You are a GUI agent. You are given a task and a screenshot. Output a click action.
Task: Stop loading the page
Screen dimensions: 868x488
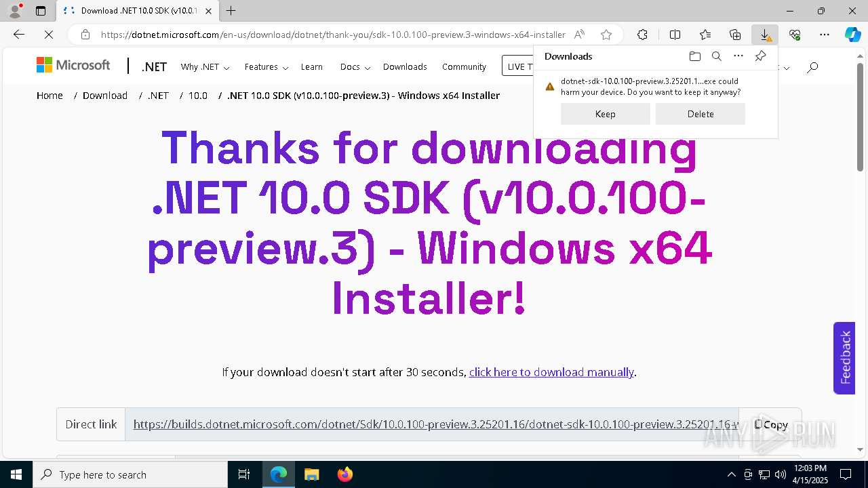49,35
